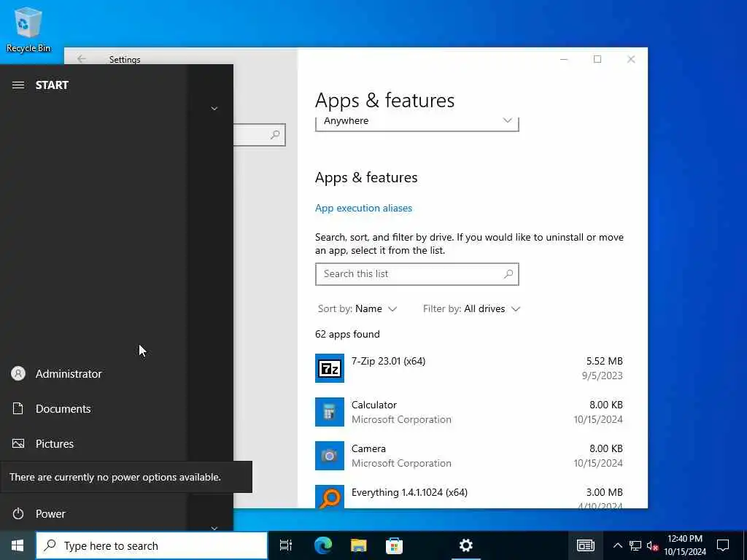Click the bottom chevron in Start menu

(x=214, y=528)
